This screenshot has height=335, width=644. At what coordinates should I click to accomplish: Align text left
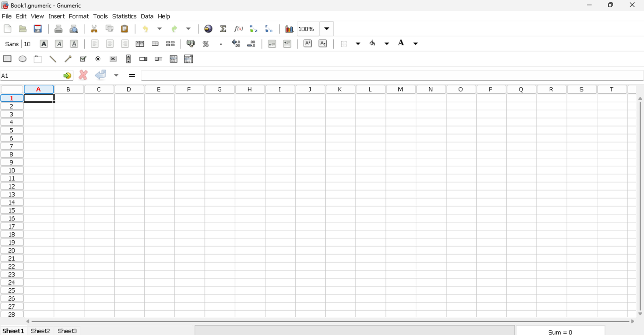coord(95,44)
